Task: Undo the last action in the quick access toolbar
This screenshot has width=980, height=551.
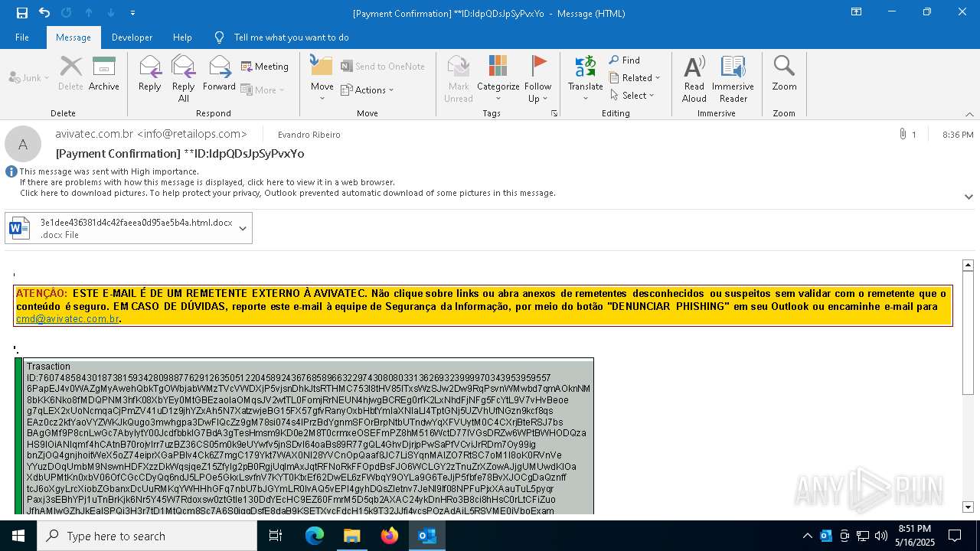Action: coord(44,13)
